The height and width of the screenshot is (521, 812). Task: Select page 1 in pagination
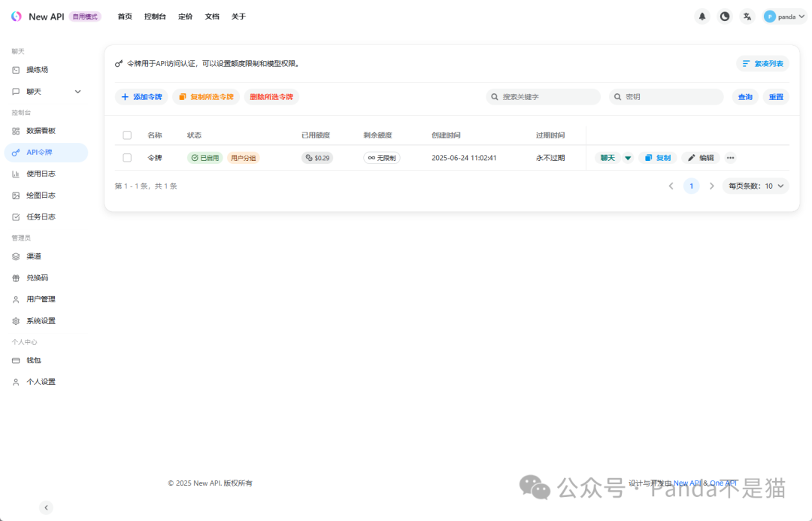tap(692, 186)
